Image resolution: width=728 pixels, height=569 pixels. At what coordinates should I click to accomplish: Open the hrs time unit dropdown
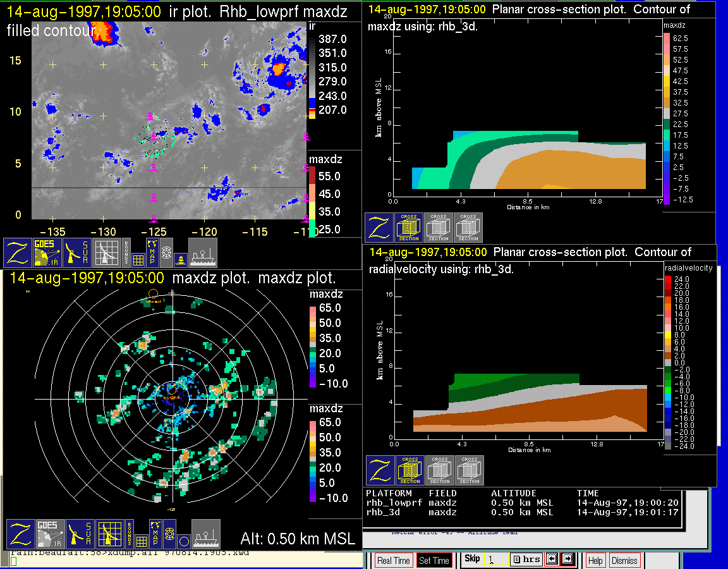(525, 560)
